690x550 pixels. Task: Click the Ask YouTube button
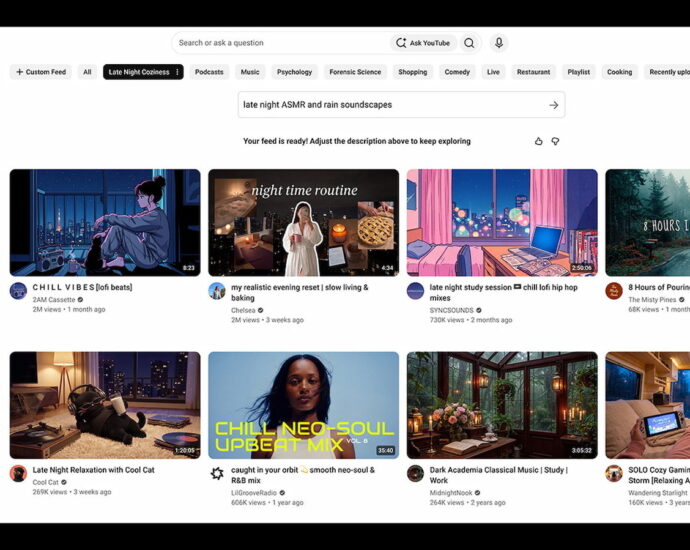coord(423,43)
